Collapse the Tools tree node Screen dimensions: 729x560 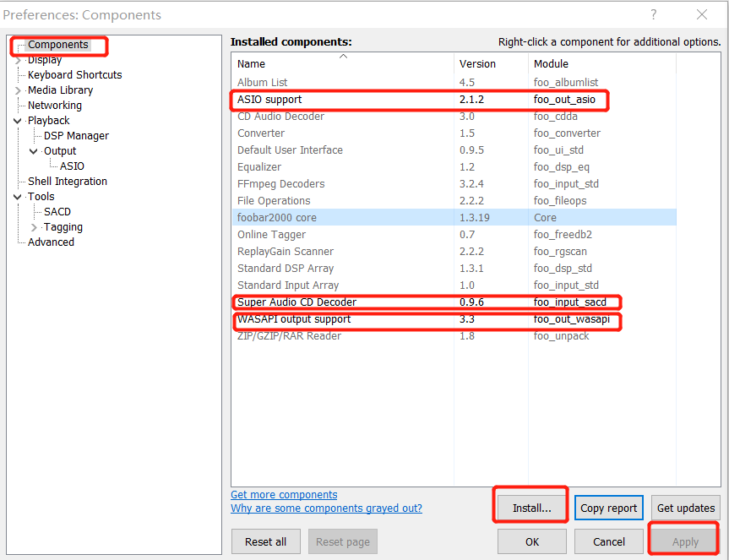[19, 197]
